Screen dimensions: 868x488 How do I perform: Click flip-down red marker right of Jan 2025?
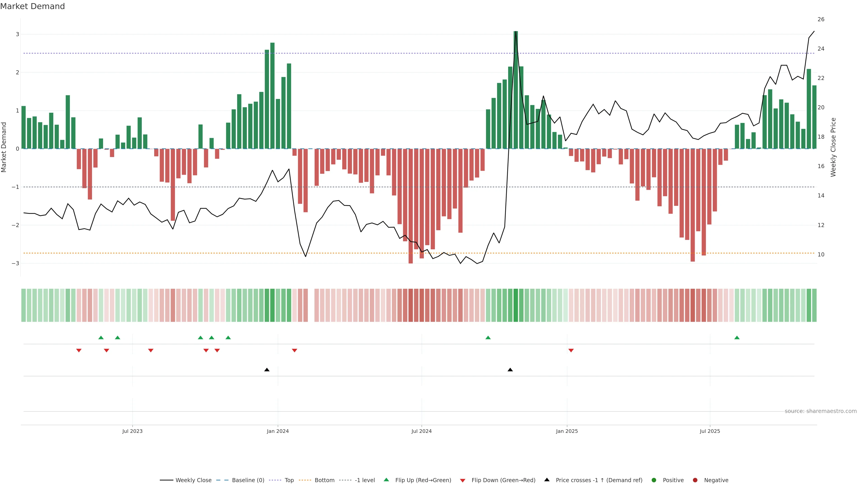tap(571, 351)
